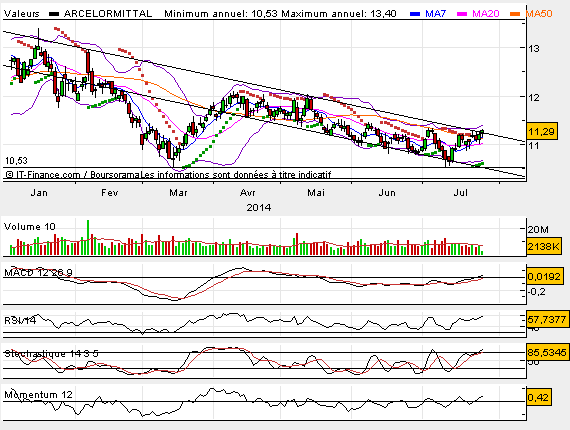Image resolution: width=570 pixels, height=430 pixels.
Task: Click the Volume 10 panel title
Action: 29,227
